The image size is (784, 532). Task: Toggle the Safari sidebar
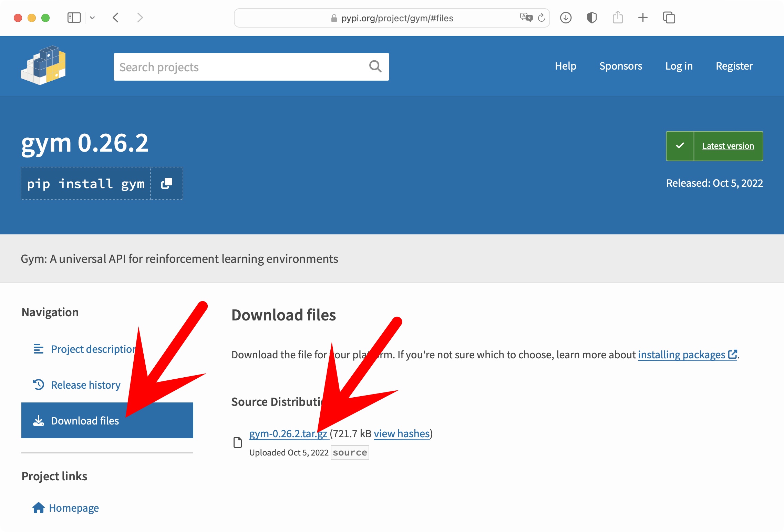point(74,18)
